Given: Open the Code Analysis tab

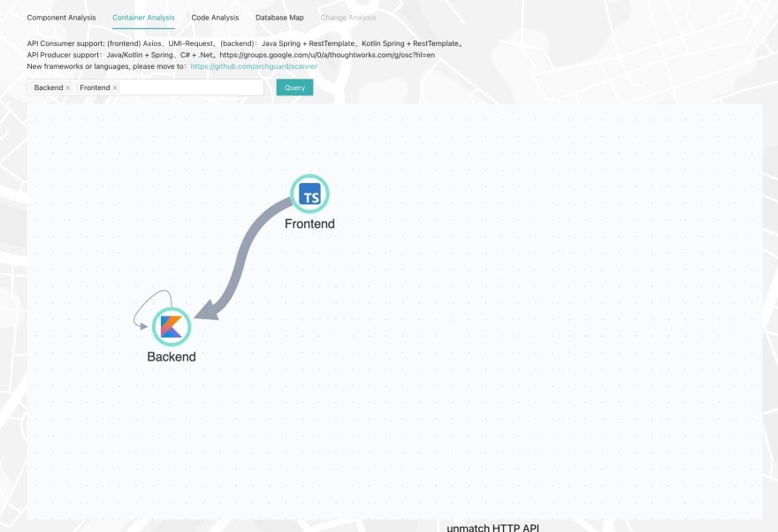Looking at the screenshot, I should pyautogui.click(x=215, y=18).
